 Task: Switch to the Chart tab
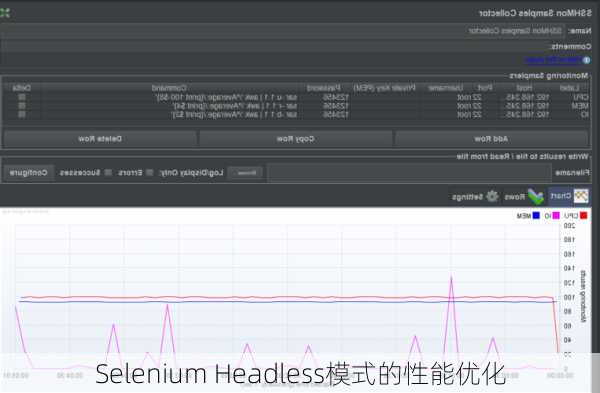pos(569,196)
